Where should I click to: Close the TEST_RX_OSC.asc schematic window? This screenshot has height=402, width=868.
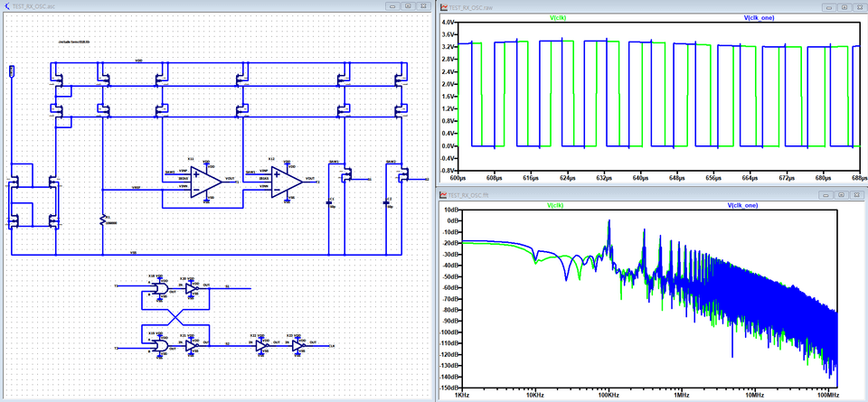pos(423,6)
